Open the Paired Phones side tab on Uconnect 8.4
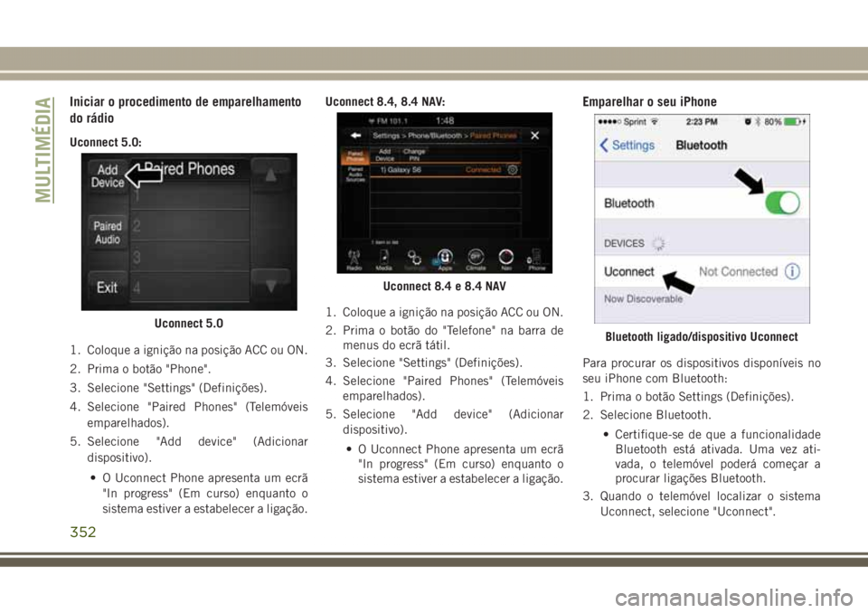The image size is (868, 613). point(354,156)
